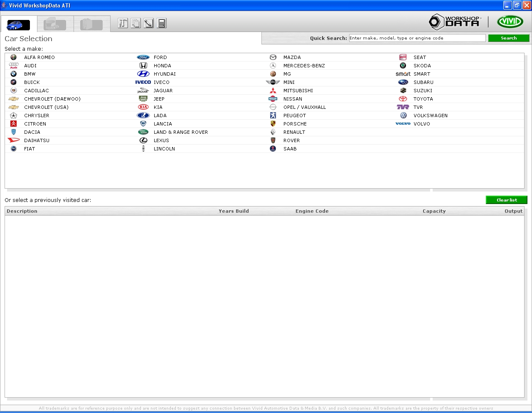Pick the DACIA make
This screenshot has width=532, height=413.
click(32, 132)
